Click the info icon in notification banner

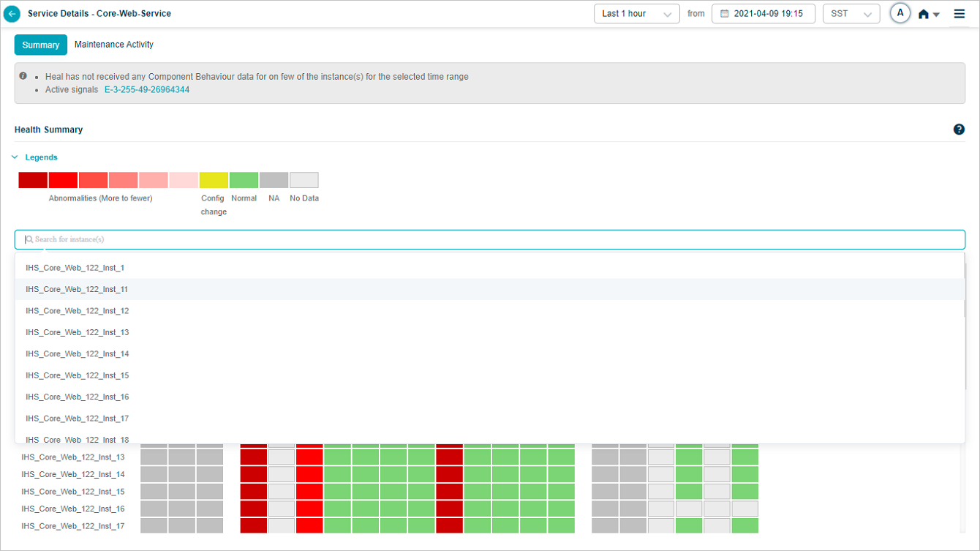pyautogui.click(x=23, y=76)
